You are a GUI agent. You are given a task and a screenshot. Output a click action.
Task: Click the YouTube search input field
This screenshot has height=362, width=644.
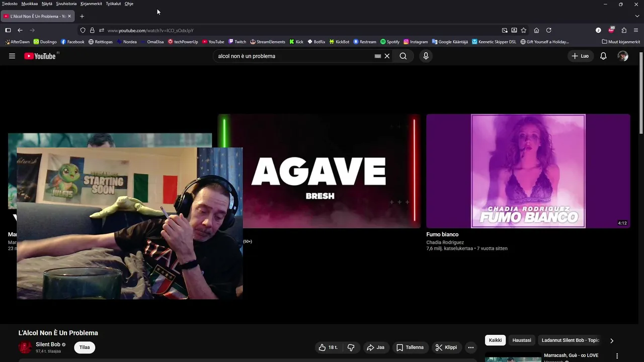(294, 56)
